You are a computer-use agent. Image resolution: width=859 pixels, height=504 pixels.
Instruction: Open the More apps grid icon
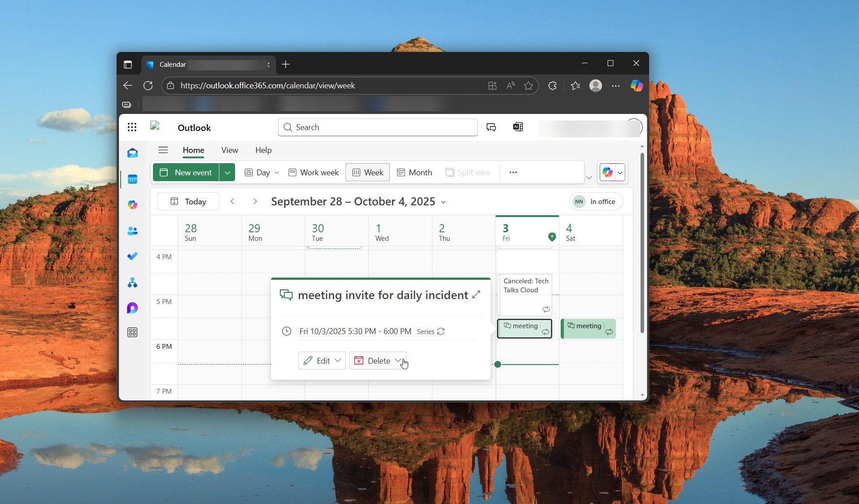132,332
